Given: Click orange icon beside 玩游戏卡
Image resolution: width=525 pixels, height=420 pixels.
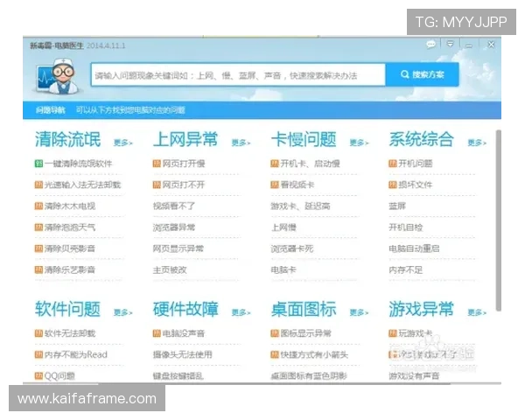Looking at the screenshot, I should pos(392,333).
